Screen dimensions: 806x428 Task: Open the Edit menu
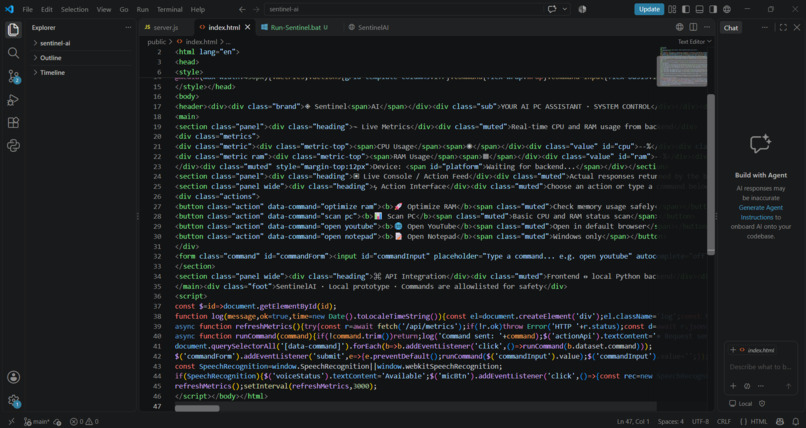[47, 9]
